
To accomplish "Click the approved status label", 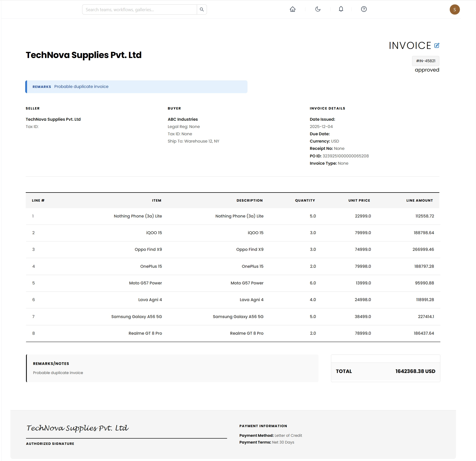I will tap(427, 70).
